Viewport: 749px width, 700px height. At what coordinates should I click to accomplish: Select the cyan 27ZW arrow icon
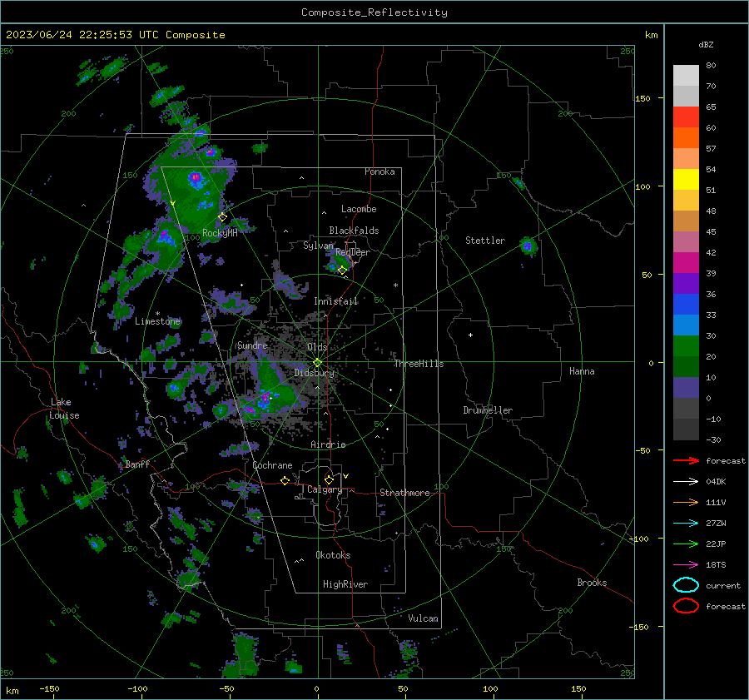686,524
